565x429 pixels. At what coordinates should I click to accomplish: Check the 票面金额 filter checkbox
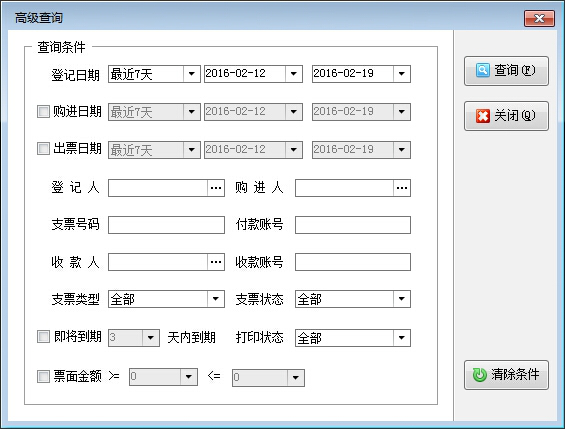pyautogui.click(x=43, y=376)
